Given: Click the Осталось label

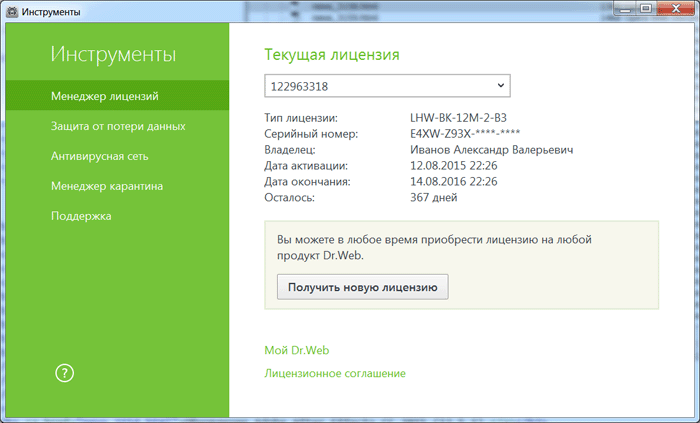Looking at the screenshot, I should pos(289,197).
